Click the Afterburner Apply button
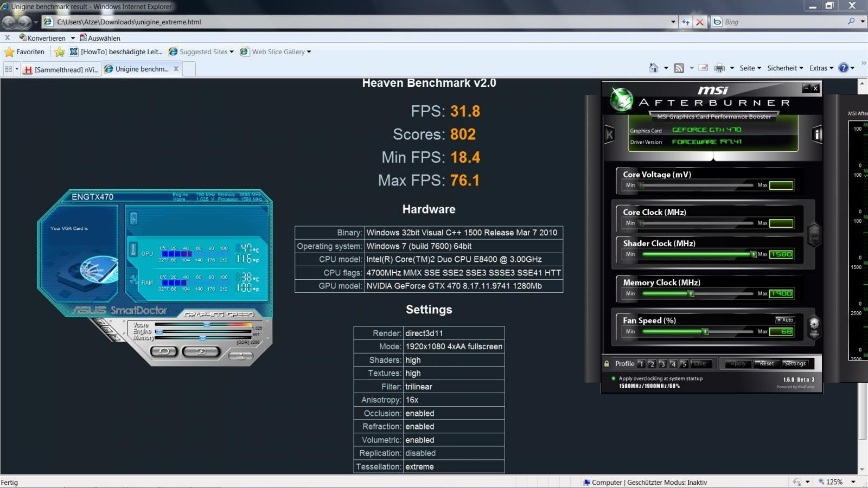Image resolution: width=868 pixels, height=488 pixels. click(x=738, y=364)
